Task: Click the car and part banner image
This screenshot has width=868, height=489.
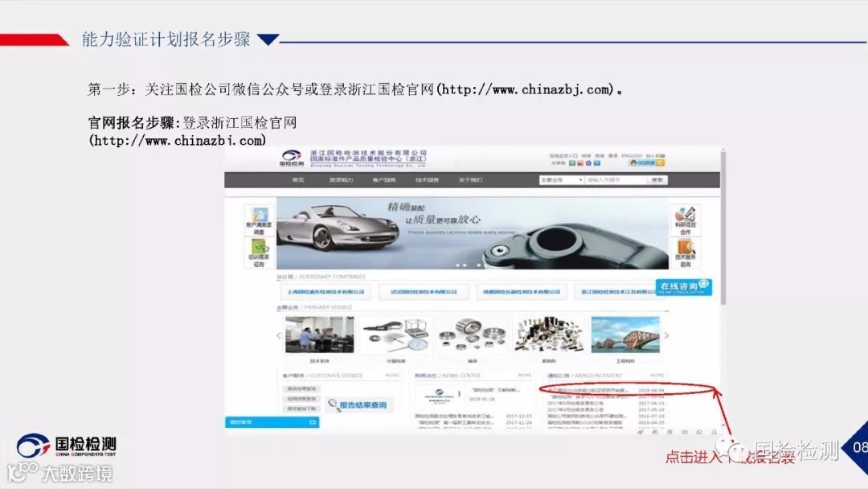Action: [x=473, y=233]
